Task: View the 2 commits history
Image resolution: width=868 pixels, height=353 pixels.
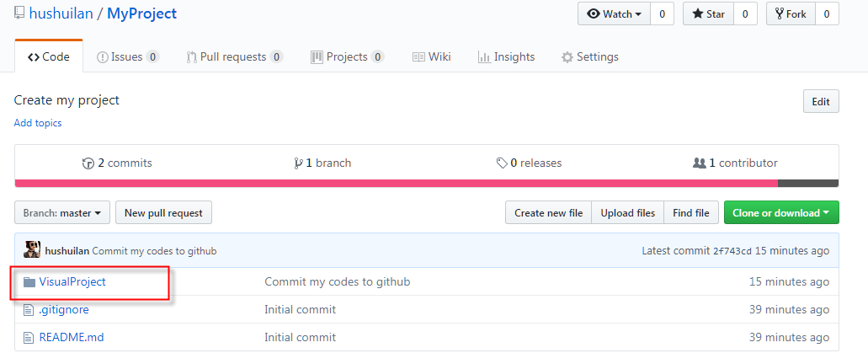Action: (x=117, y=163)
